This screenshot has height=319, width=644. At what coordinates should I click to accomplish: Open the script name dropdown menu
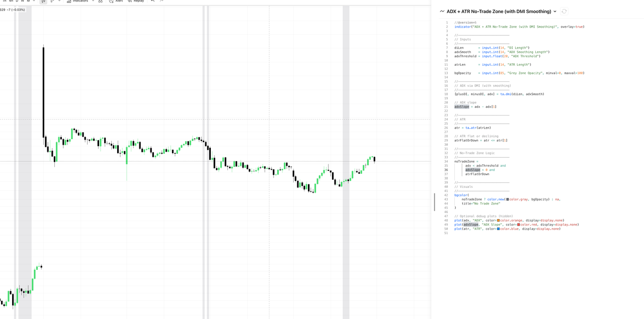point(555,11)
